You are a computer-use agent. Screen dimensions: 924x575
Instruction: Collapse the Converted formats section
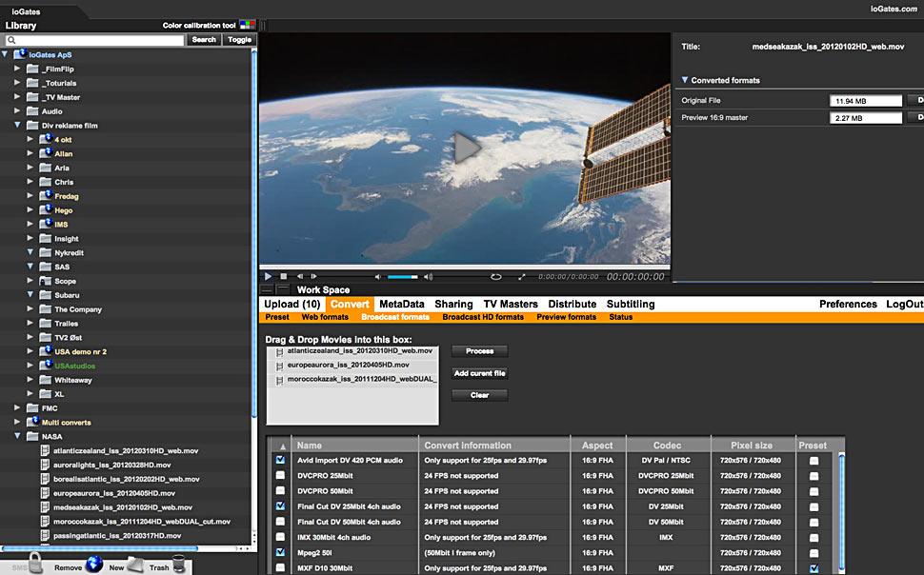(x=684, y=81)
